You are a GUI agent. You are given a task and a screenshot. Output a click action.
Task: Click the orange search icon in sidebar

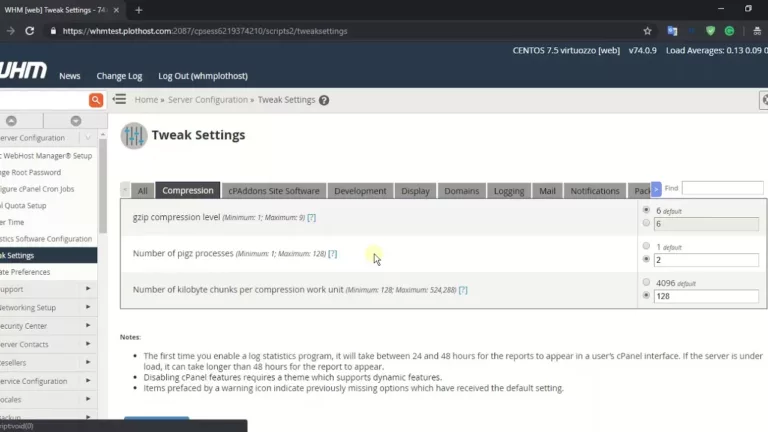click(x=96, y=100)
